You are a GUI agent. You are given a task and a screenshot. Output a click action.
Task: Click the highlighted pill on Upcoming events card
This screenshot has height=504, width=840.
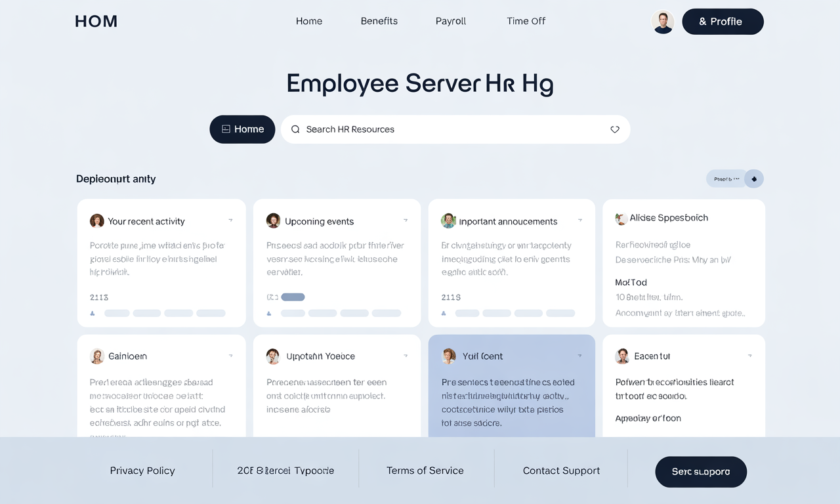[x=293, y=297]
